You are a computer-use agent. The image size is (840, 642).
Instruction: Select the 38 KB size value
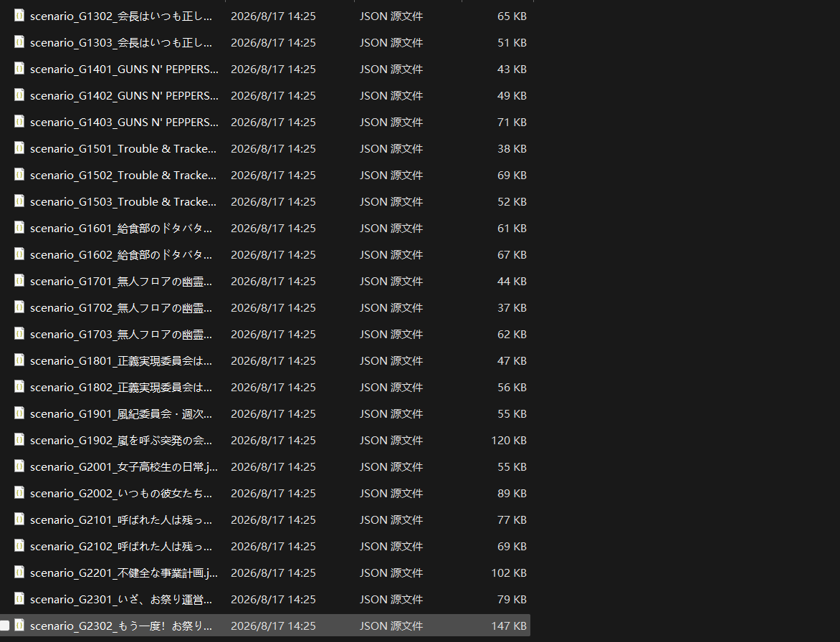coord(512,148)
